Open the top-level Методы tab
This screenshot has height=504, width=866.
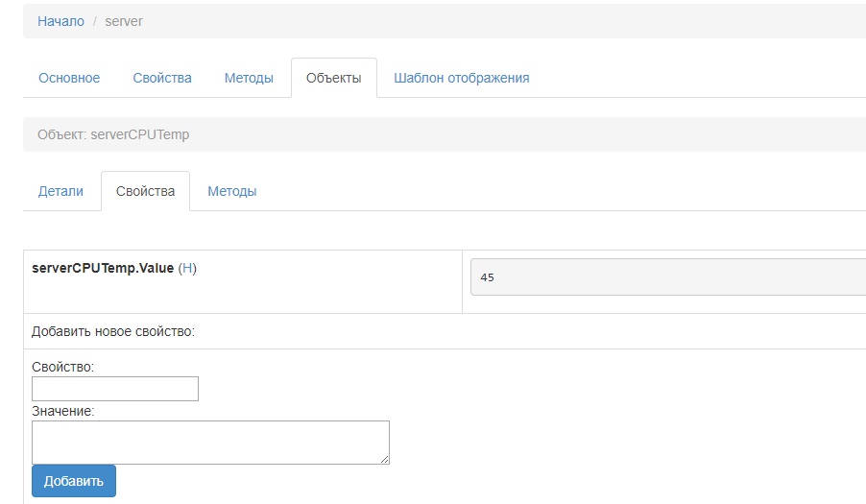tap(249, 78)
